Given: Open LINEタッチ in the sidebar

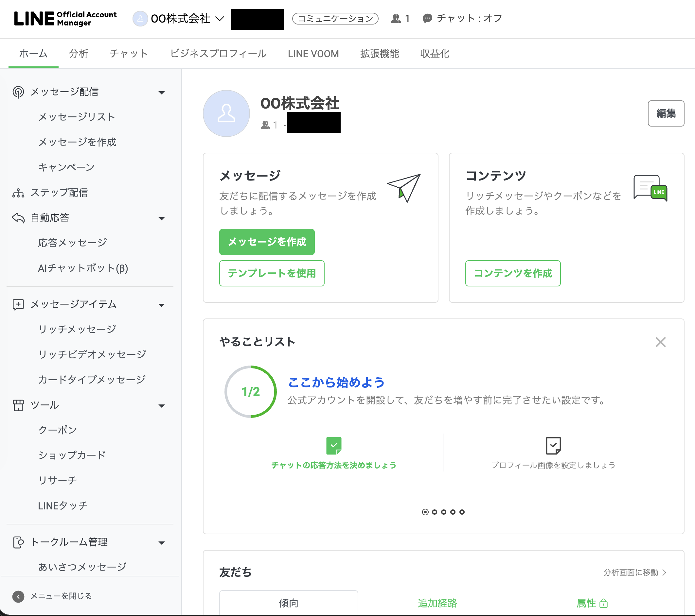Looking at the screenshot, I should tap(63, 506).
